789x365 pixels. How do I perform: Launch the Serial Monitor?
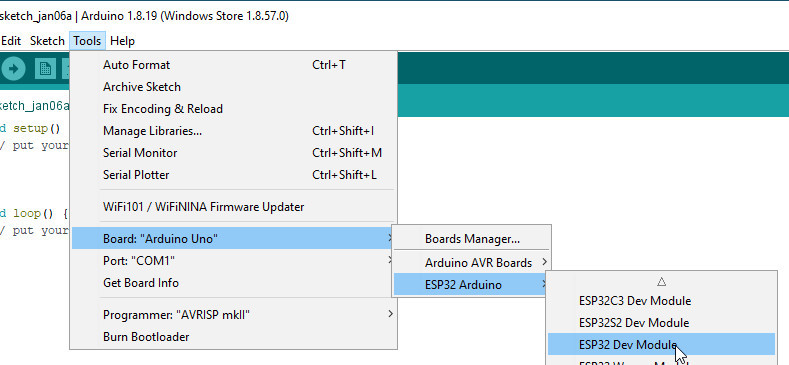pyautogui.click(x=233, y=153)
